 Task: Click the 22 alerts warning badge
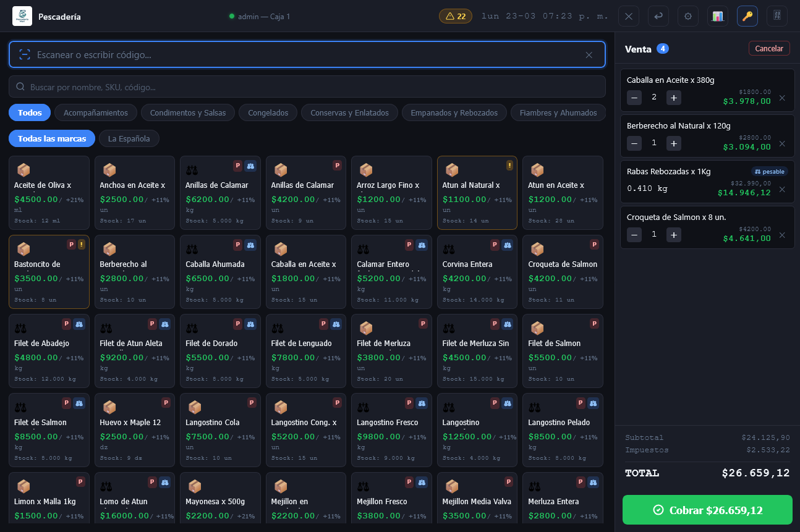455,16
